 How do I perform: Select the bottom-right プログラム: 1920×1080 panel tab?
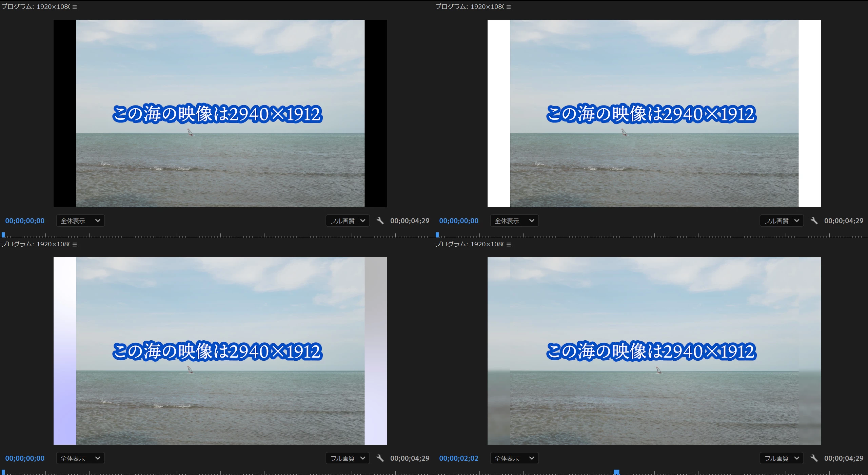[x=470, y=244]
